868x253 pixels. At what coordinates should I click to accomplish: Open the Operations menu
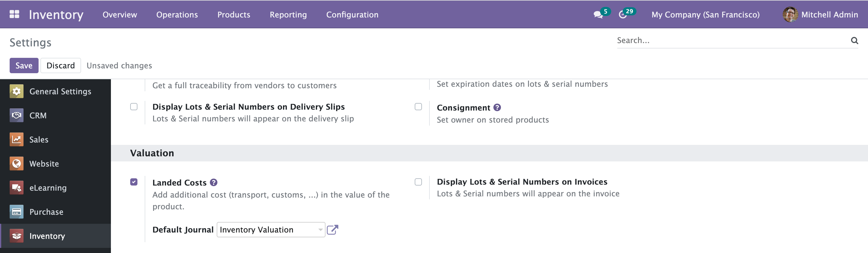177,14
